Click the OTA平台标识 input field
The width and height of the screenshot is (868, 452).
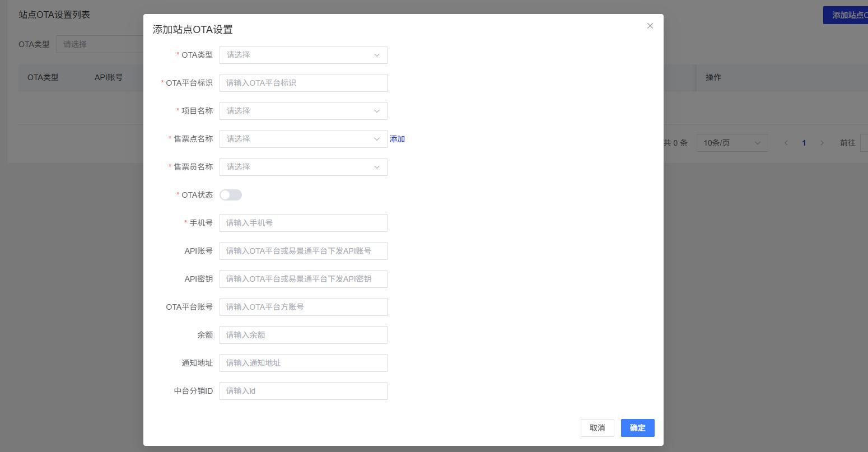304,83
